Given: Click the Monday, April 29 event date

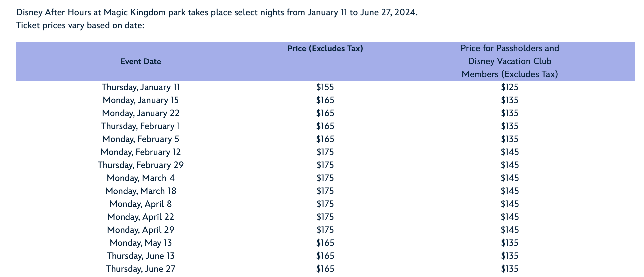Looking at the screenshot, I should tap(140, 230).
